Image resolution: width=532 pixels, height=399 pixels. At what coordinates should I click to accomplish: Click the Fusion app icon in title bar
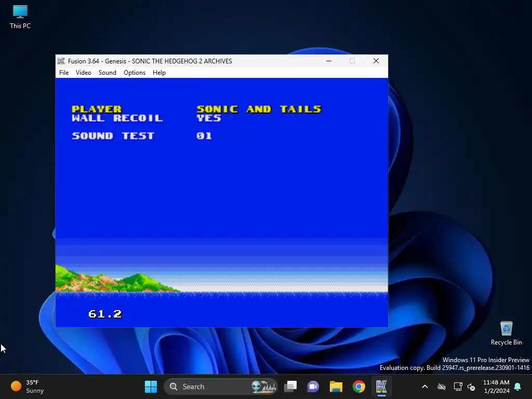(x=61, y=61)
